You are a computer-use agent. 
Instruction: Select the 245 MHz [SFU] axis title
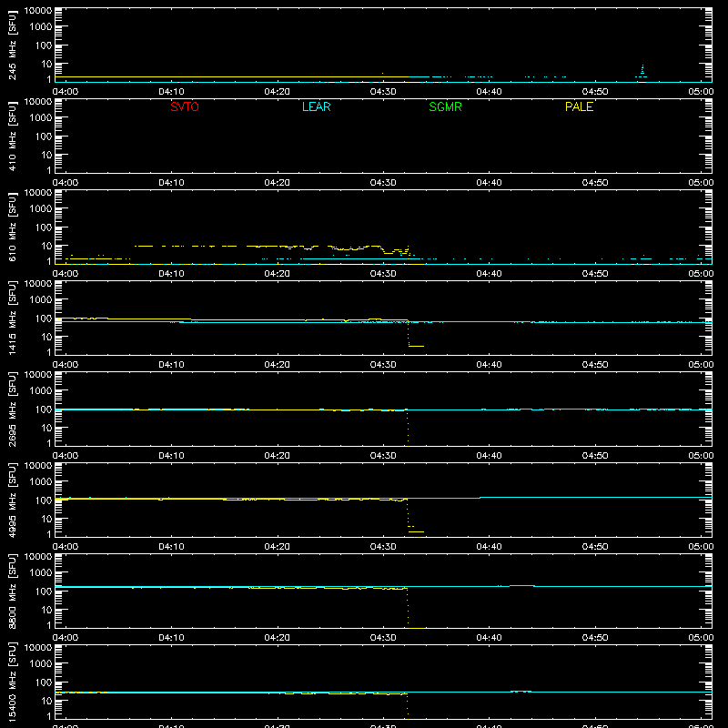(12, 45)
